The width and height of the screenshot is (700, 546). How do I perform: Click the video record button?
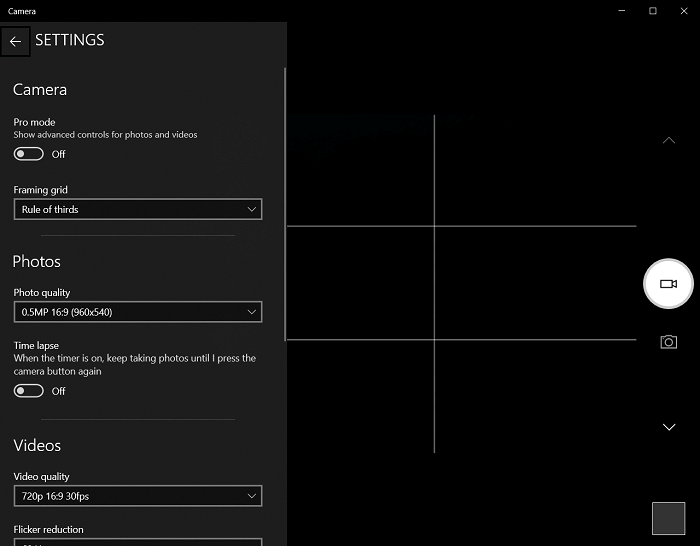click(668, 283)
